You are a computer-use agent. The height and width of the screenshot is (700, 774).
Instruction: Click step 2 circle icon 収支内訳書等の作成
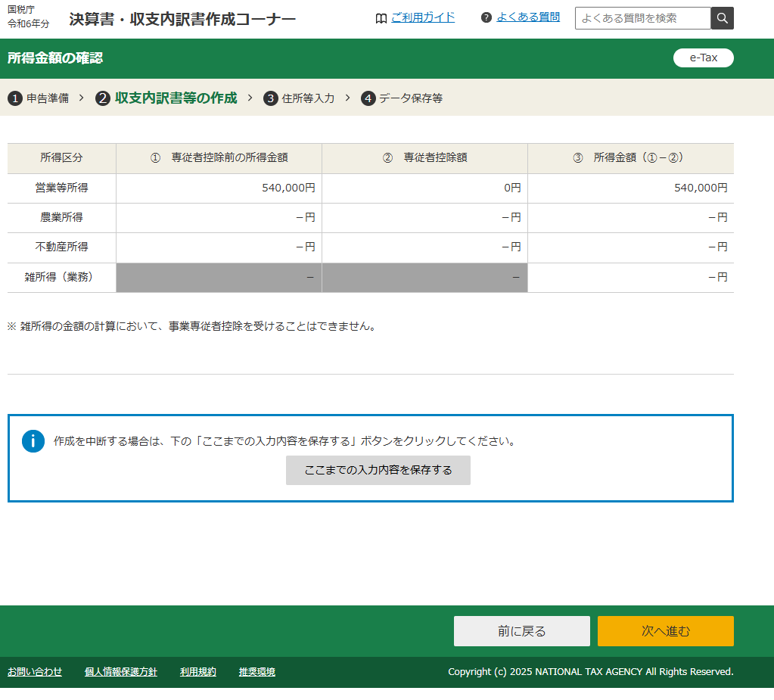tap(103, 98)
